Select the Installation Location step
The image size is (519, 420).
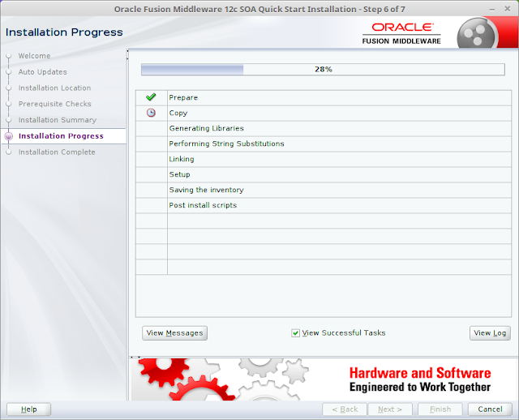[x=54, y=88]
